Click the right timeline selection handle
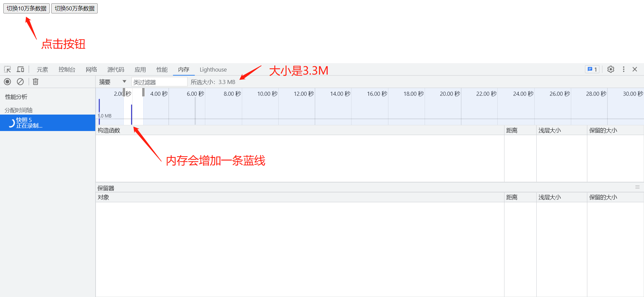 (143, 92)
